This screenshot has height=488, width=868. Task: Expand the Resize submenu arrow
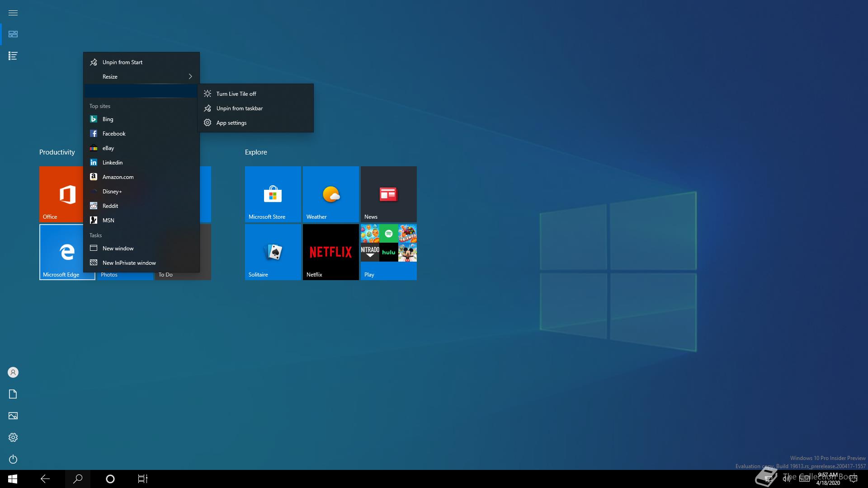click(x=190, y=77)
